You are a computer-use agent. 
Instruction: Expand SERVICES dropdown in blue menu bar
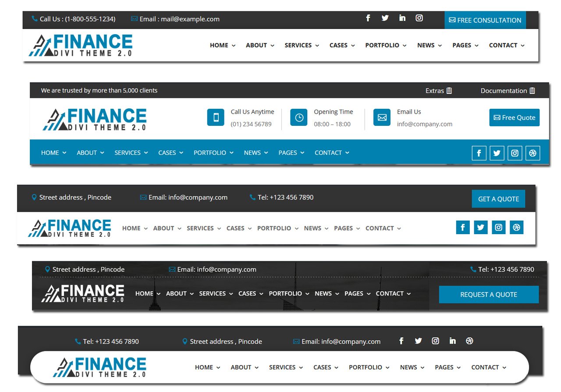click(146, 153)
